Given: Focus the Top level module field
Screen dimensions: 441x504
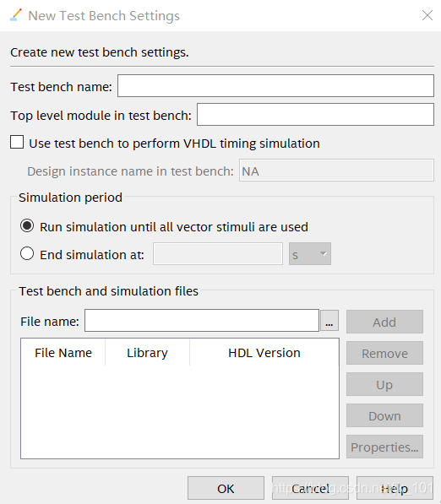Looking at the screenshot, I should pos(315,115).
